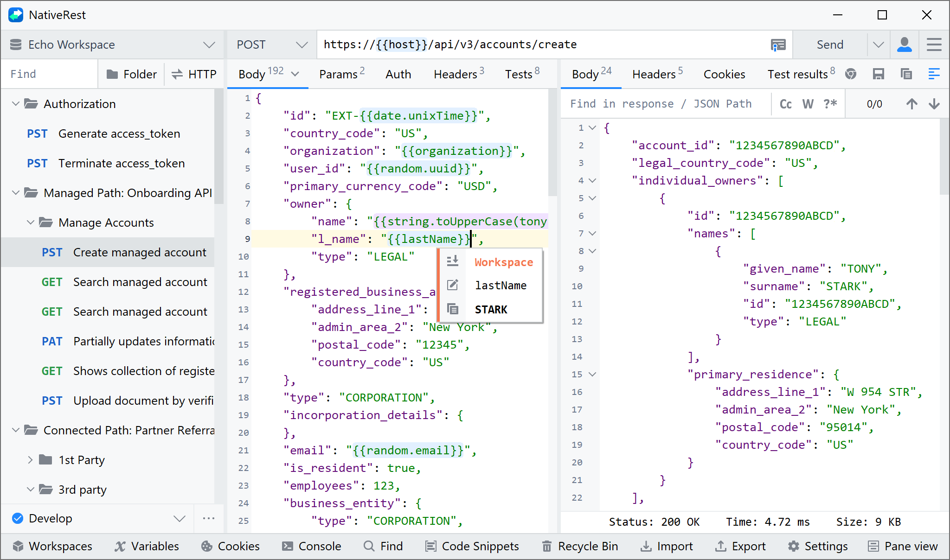
Task: Expand the 1st Party folder
Action: tap(30, 460)
